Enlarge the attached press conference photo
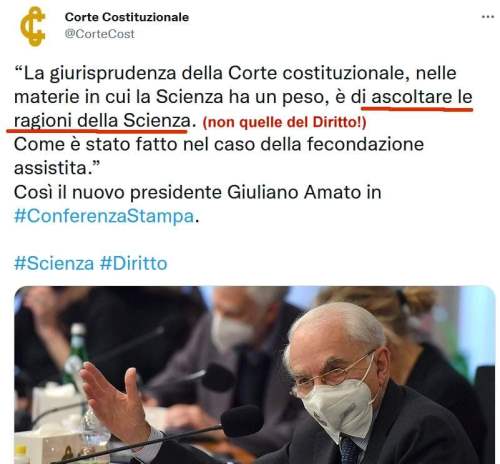This screenshot has width=500, height=464. (255, 375)
